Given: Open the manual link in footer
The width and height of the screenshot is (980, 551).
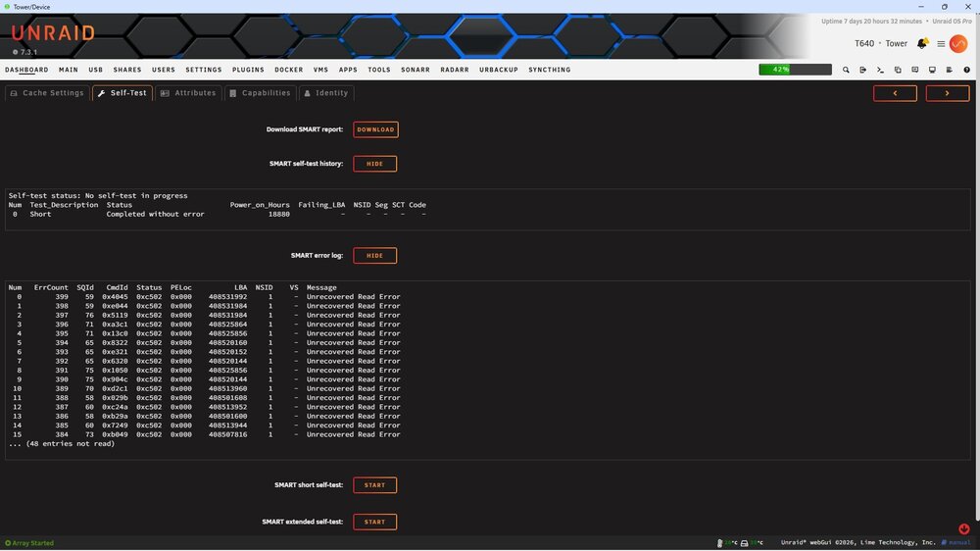Looking at the screenshot, I should (956, 543).
